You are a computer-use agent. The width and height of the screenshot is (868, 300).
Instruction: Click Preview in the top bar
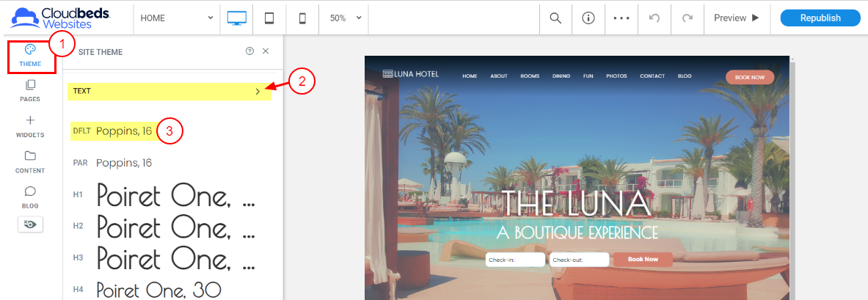(x=737, y=18)
